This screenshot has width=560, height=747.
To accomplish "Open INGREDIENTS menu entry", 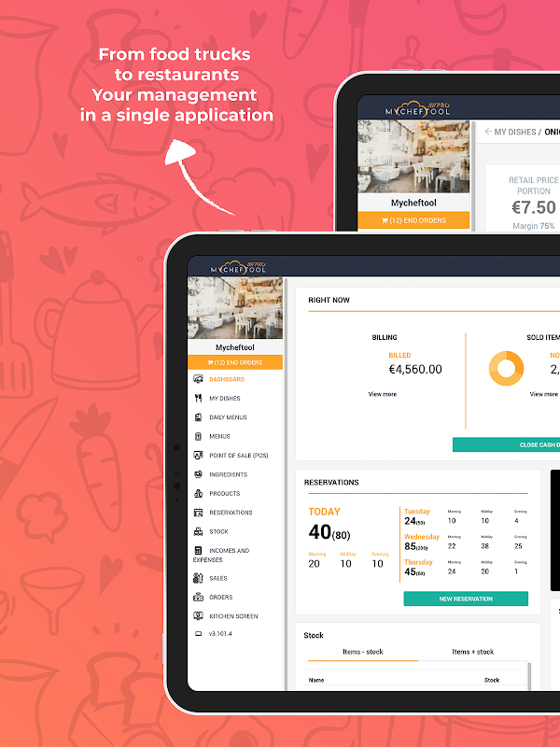I will click(228, 474).
